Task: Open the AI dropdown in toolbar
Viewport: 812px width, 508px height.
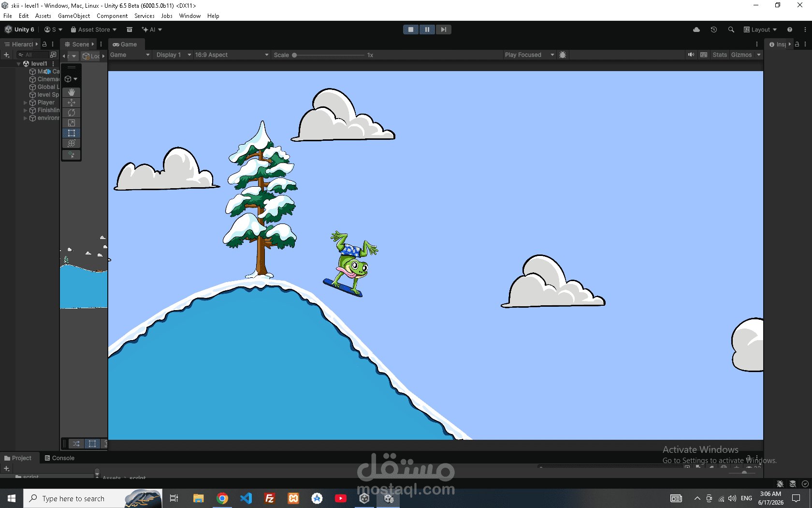Action: pos(152,30)
